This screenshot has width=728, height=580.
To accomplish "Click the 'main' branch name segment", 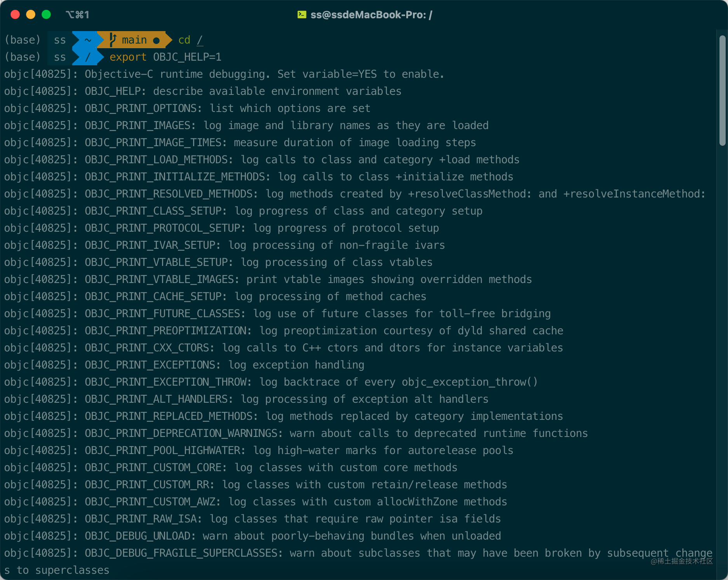I will coord(134,40).
